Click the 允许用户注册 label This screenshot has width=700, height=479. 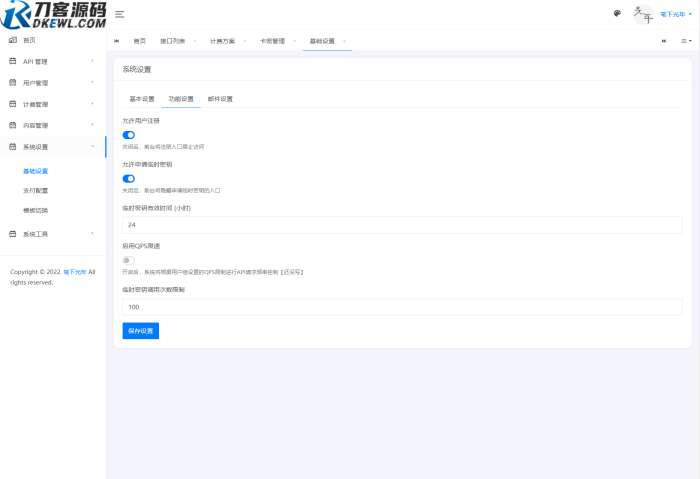(141, 121)
